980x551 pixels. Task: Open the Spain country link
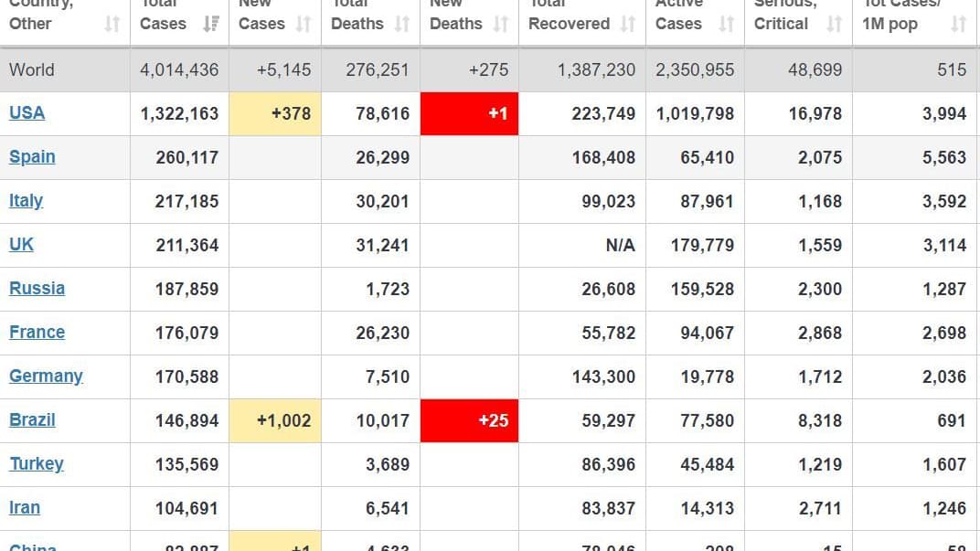pos(32,156)
